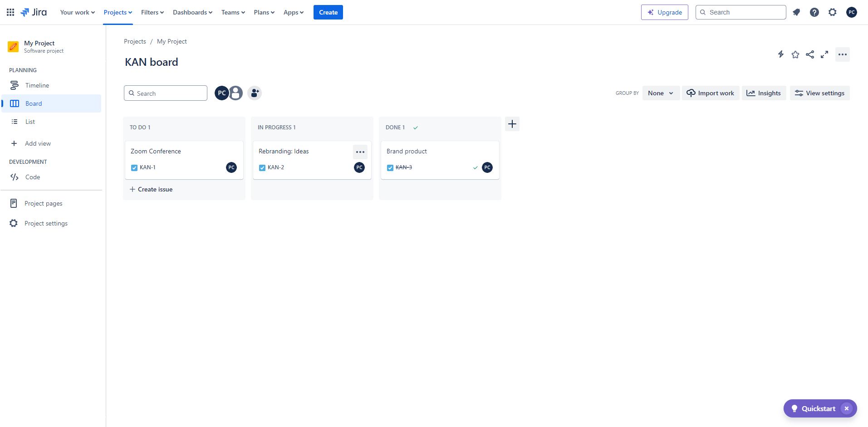This screenshot has height=427, width=868.
Task: Click the Projects breadcrumb link
Action: (x=135, y=41)
